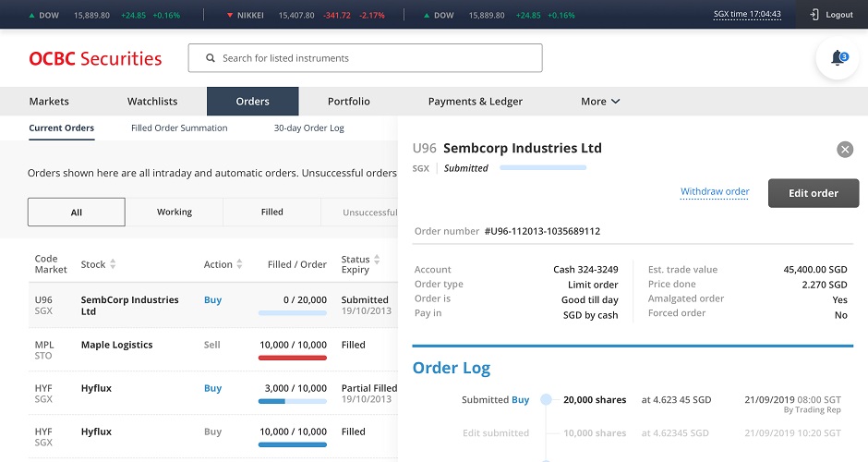Close the Sembcorp order details panel
This screenshot has width=868, height=462.
[845, 150]
